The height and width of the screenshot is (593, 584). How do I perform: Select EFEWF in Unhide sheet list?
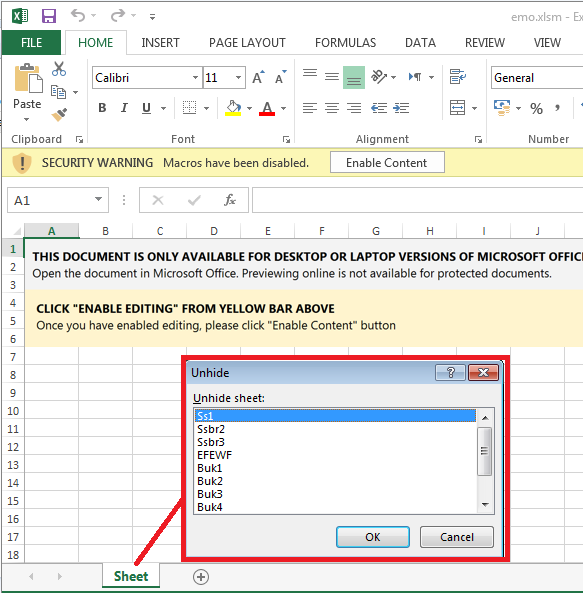coord(335,455)
